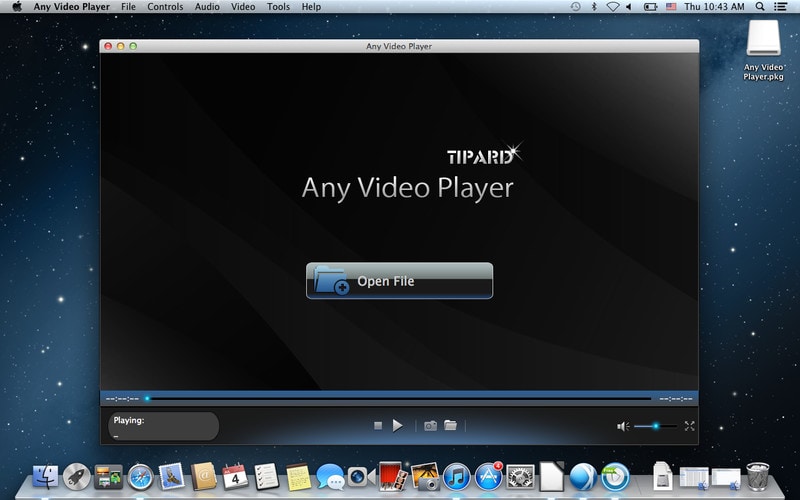Image resolution: width=800 pixels, height=500 pixels.
Task: Open FaceTime from the Dock
Action: 361,477
